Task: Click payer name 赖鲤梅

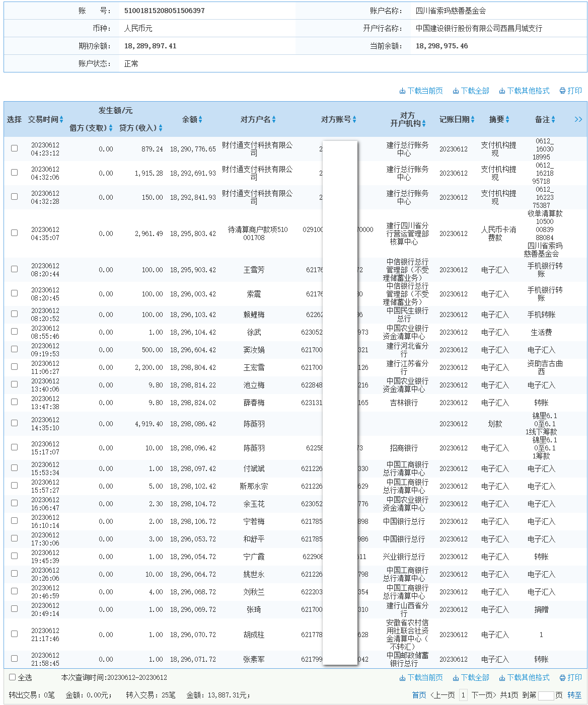Action: pos(254,315)
